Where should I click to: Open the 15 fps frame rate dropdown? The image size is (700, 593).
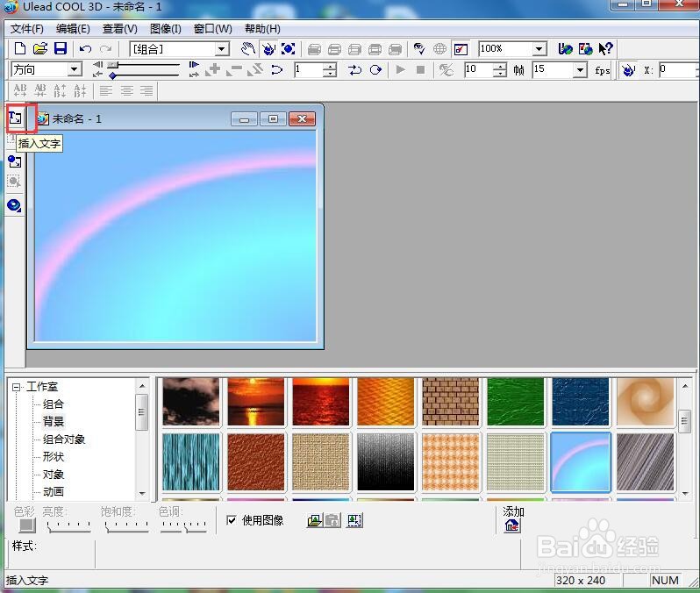[x=580, y=70]
